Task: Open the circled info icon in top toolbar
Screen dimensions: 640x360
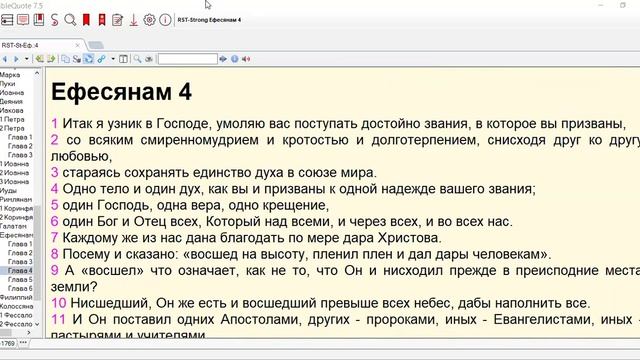Action: [165, 20]
